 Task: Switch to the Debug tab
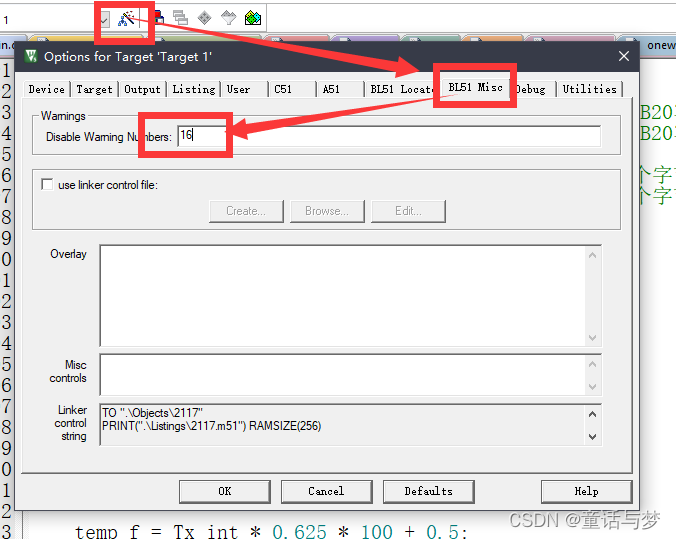[x=531, y=89]
